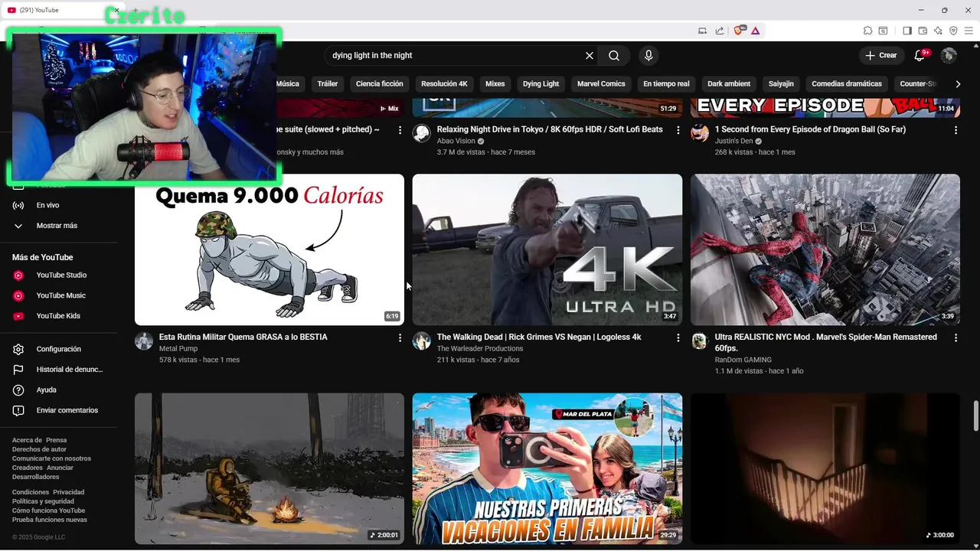Open options menu for slowed + pitched mix

click(400, 130)
